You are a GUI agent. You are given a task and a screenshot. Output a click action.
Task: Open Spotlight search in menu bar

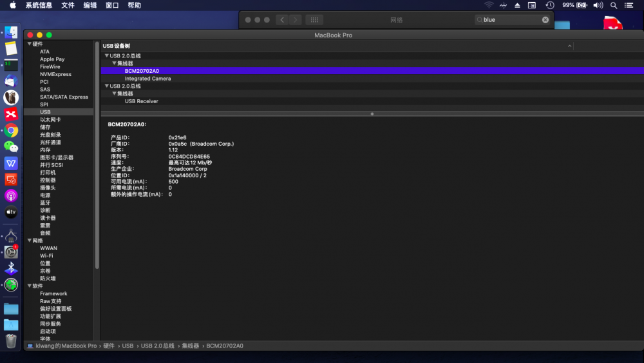point(614,5)
